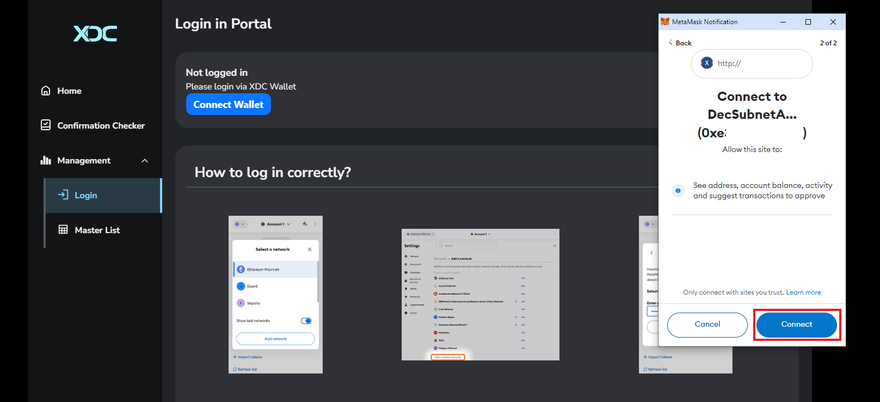Open the Learn more link
Image resolution: width=880 pixels, height=402 pixels.
[803, 292]
